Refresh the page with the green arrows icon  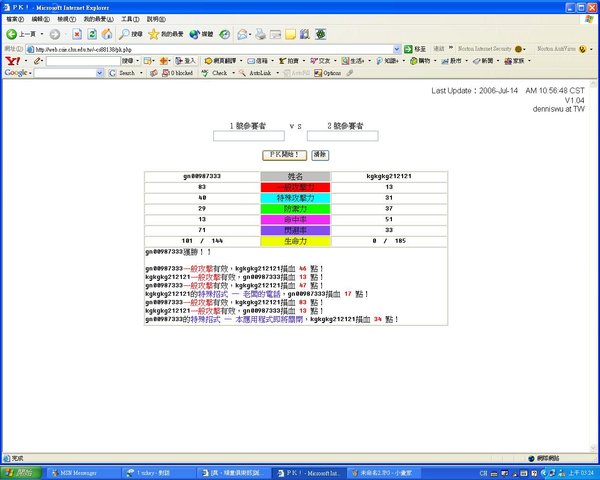tap(92, 34)
